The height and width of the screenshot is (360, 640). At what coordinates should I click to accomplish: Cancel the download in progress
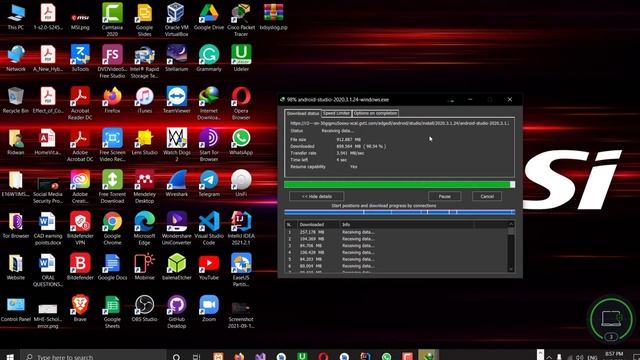[x=487, y=196]
